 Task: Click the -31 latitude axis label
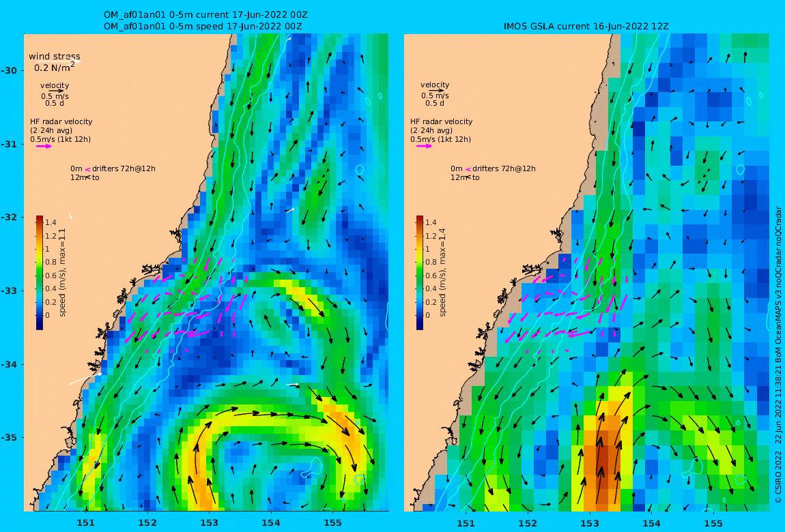(x=9, y=145)
